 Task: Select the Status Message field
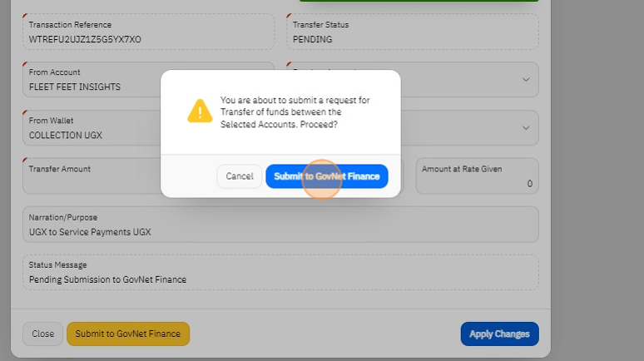point(280,273)
